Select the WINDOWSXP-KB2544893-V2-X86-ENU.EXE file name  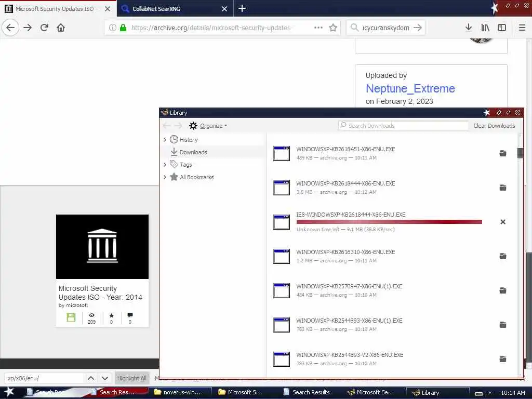pos(350,355)
